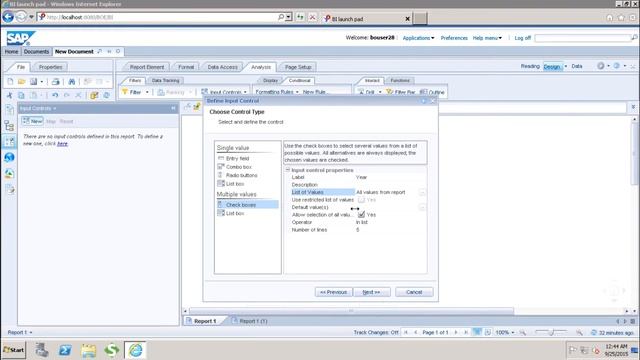Click the Cut scissors icon
The image size is (640, 360).
(9, 95)
